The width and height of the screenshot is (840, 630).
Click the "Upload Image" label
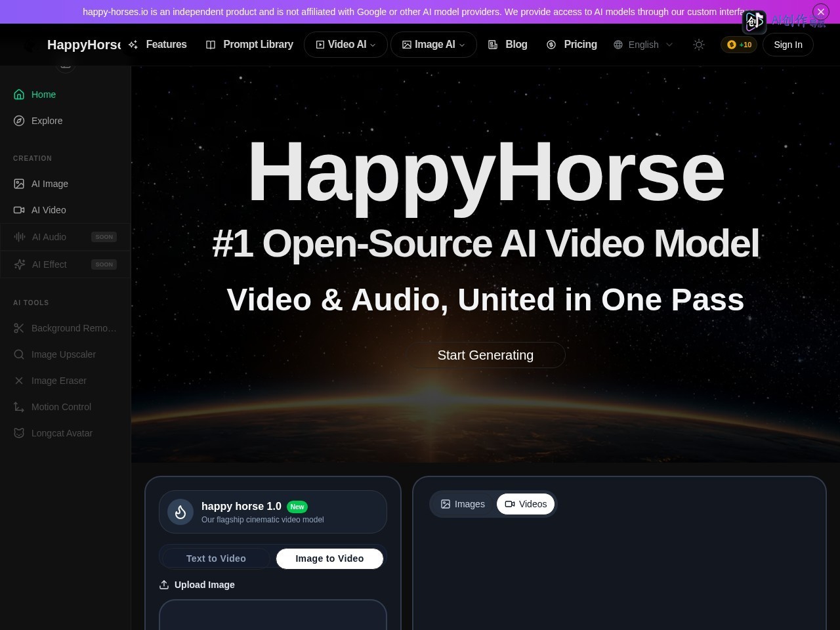click(205, 585)
